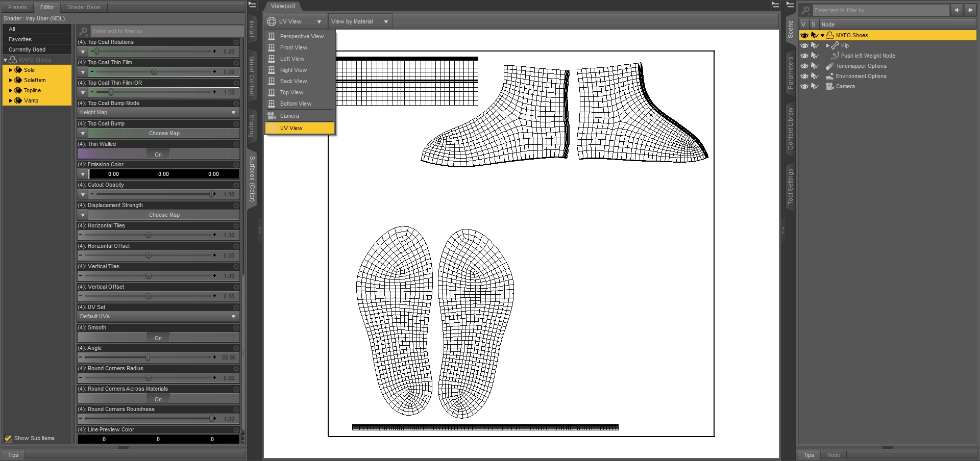
Task: Open the UV View camera dropdown
Action: (295, 21)
